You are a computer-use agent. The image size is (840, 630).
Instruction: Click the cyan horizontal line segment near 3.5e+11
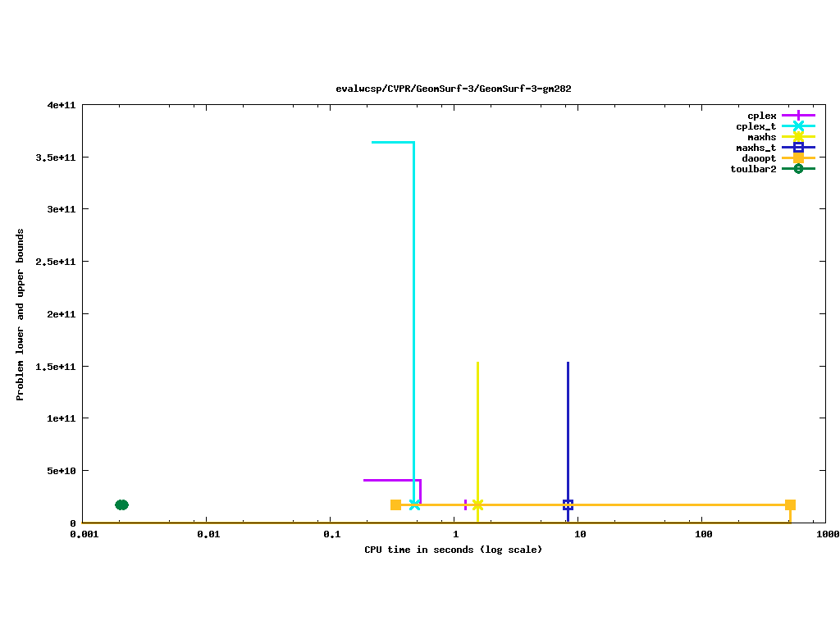coord(392,142)
